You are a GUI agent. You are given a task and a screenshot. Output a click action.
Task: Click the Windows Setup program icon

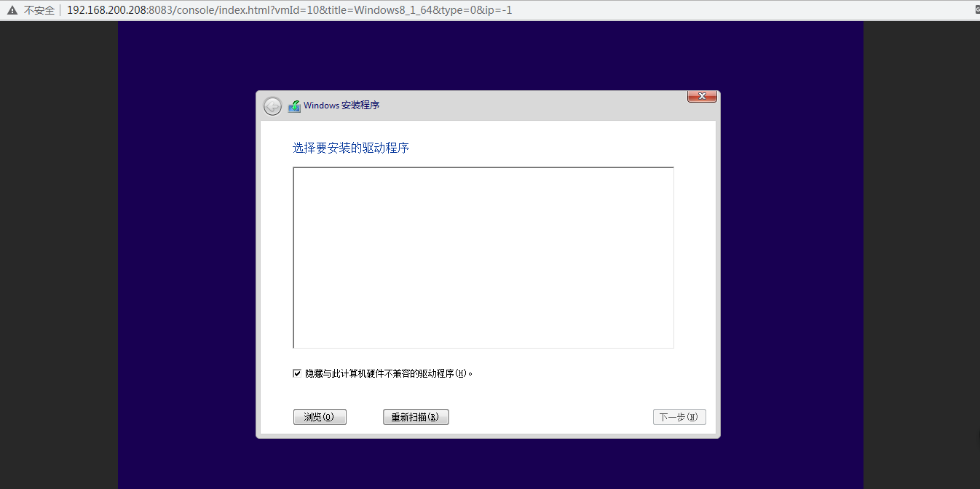click(294, 106)
